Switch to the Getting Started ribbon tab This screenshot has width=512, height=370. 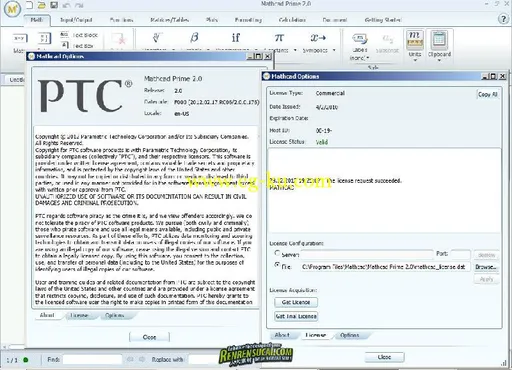pos(383,20)
